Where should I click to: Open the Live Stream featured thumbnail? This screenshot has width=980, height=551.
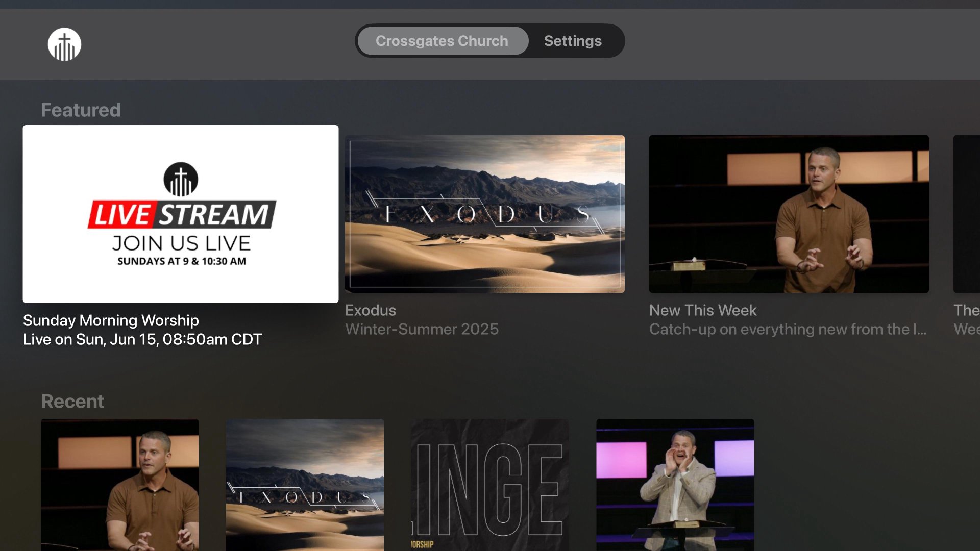(181, 214)
